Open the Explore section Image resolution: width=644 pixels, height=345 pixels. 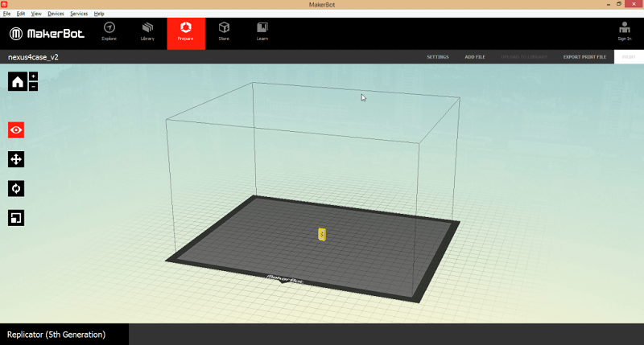click(x=109, y=32)
